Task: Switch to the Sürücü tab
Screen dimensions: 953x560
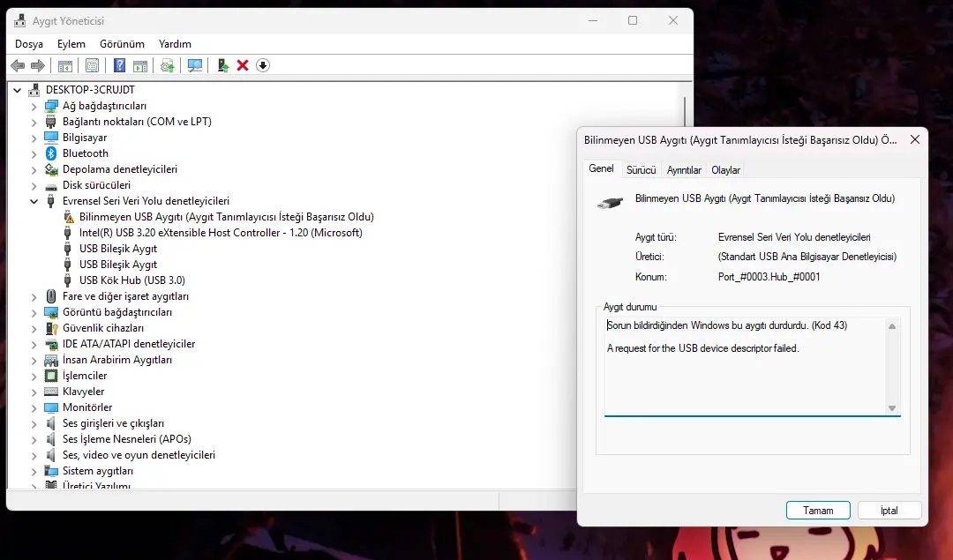Action: point(642,170)
